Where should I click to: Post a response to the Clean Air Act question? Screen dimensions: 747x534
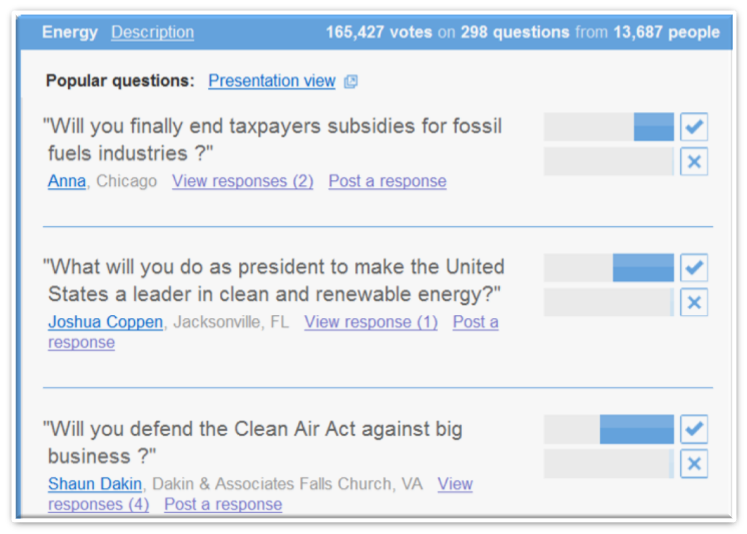pyautogui.click(x=223, y=504)
